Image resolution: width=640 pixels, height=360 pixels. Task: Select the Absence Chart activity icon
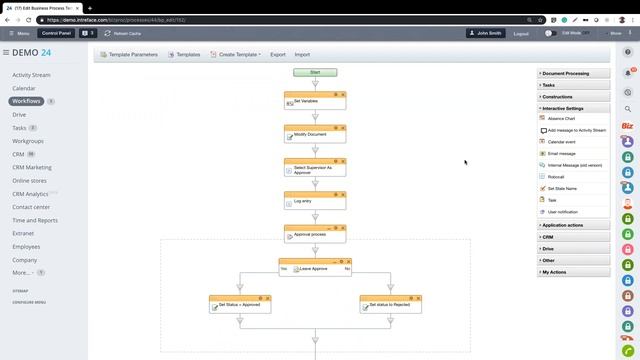[542, 118]
